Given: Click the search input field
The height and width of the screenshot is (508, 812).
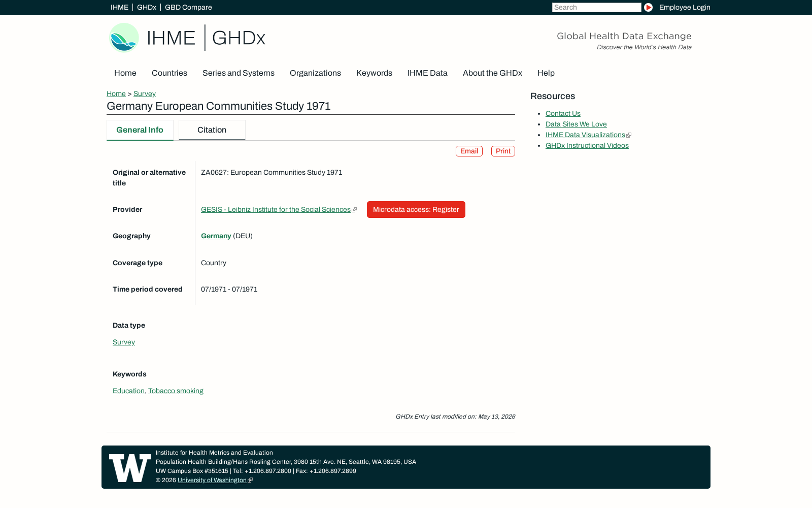Looking at the screenshot, I should coord(596,7).
